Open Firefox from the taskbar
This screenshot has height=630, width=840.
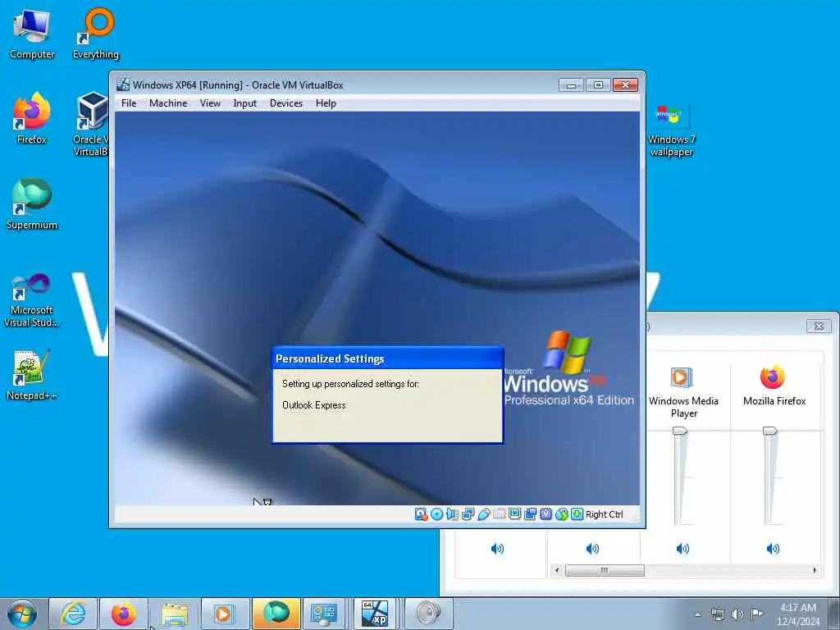124,614
